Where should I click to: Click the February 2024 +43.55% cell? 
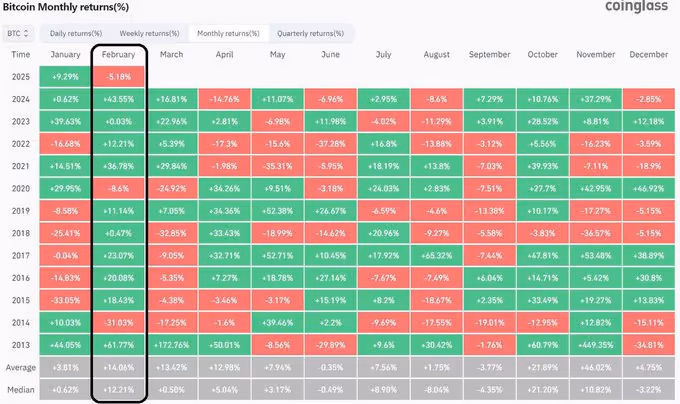[119, 98]
